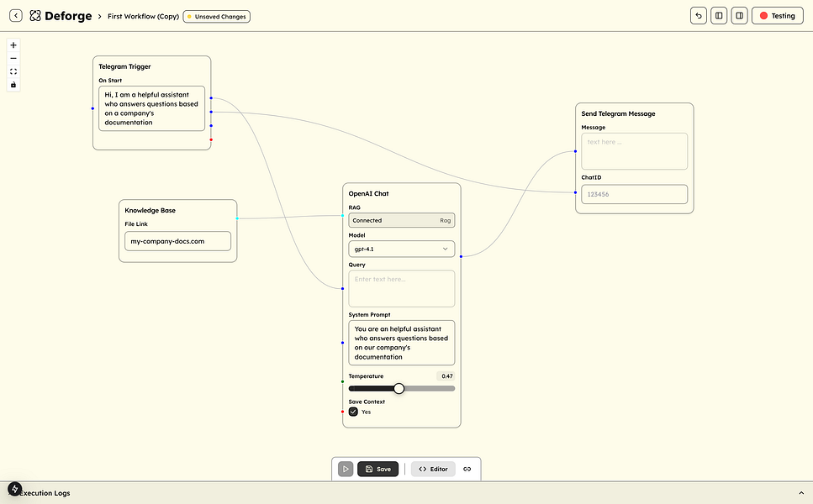Screen dimensions: 813x504
Task: Select the OpenAI Chat node title
Action: click(368, 193)
